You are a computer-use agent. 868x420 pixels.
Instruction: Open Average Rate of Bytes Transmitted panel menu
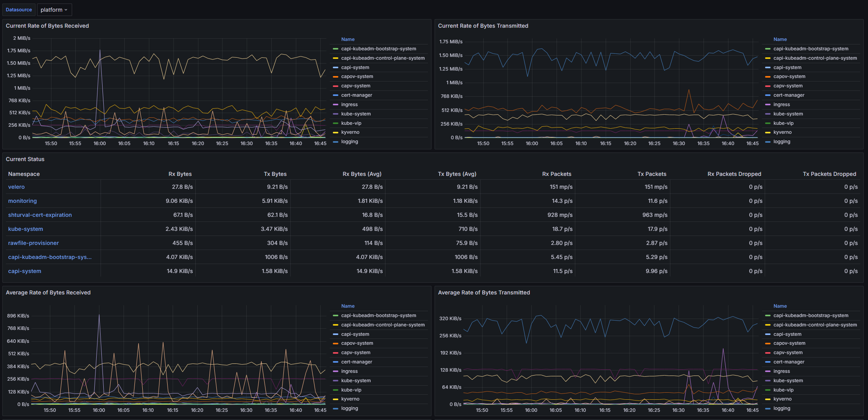(x=484, y=292)
